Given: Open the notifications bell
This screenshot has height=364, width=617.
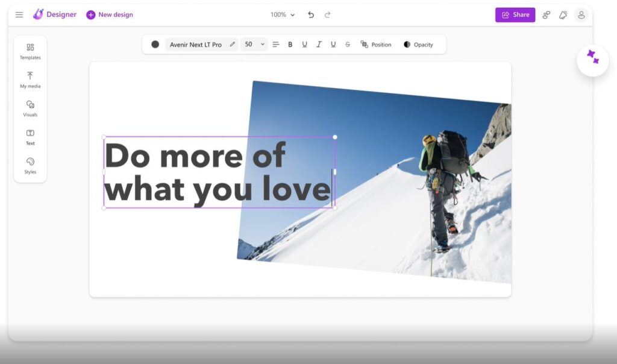Looking at the screenshot, I should point(563,14).
